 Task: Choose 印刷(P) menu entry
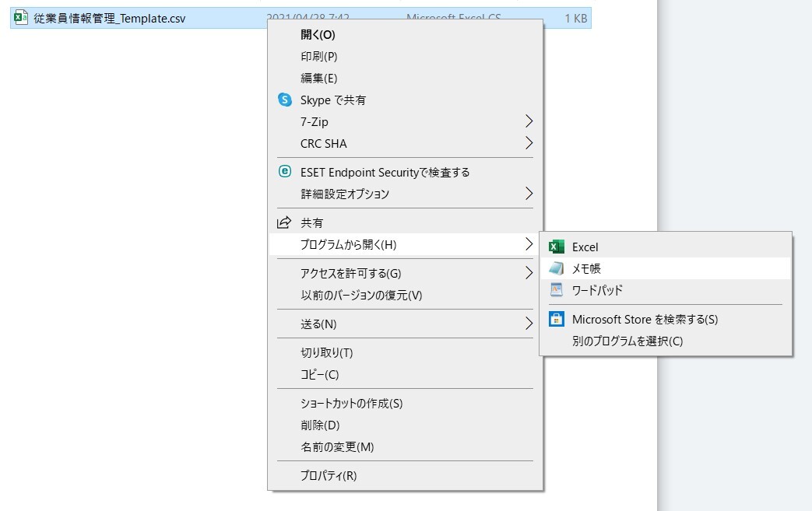click(x=319, y=56)
